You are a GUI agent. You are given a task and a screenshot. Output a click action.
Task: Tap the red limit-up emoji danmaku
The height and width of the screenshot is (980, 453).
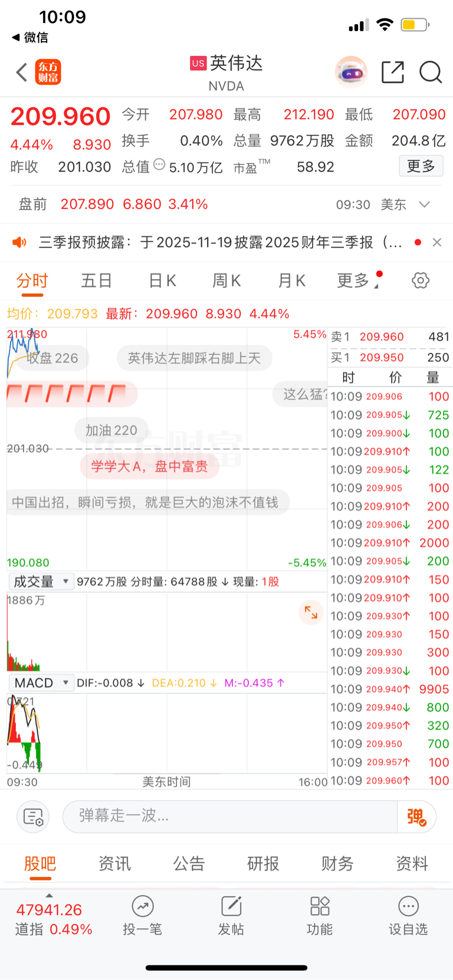tap(72, 394)
